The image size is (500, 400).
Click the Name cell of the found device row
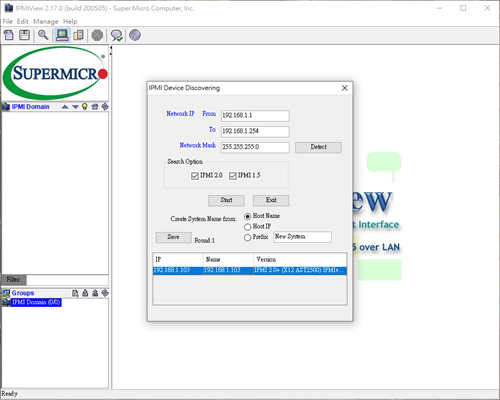[x=228, y=270]
